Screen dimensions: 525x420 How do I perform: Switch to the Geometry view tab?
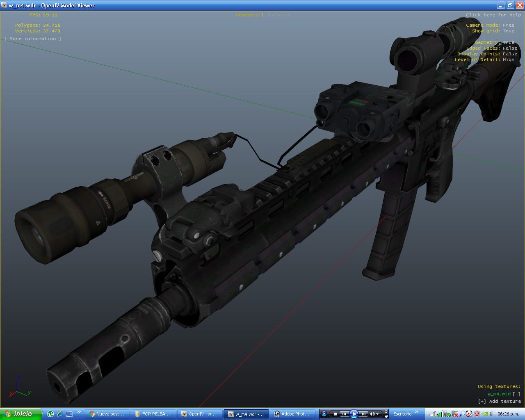247,15
